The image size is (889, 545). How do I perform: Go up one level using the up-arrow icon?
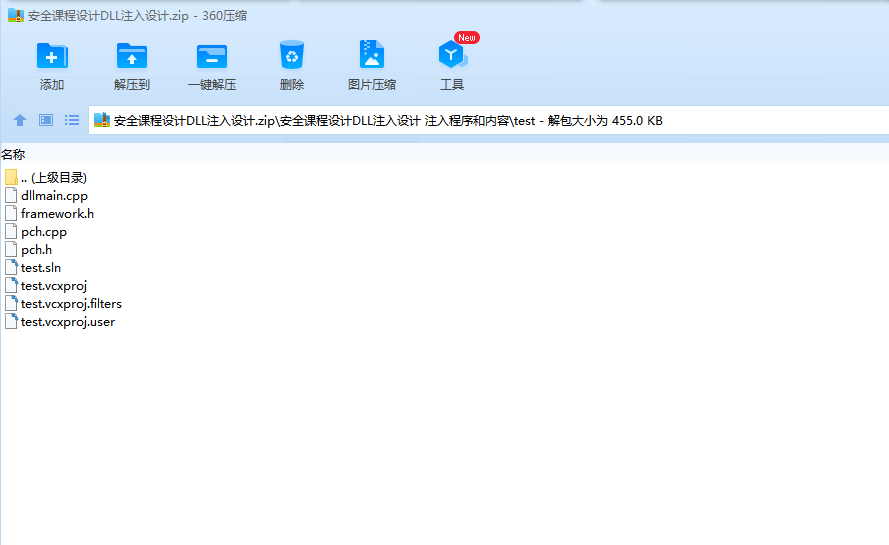(x=20, y=120)
